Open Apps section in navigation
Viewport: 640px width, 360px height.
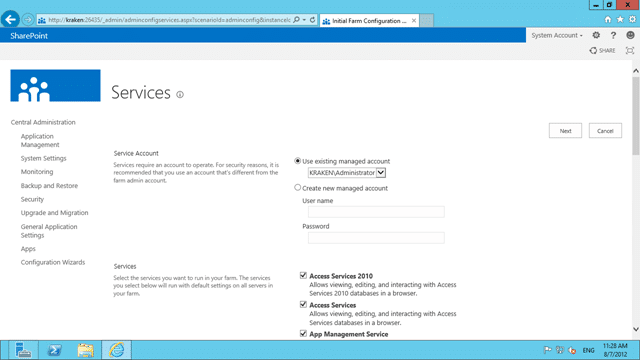(x=28, y=249)
